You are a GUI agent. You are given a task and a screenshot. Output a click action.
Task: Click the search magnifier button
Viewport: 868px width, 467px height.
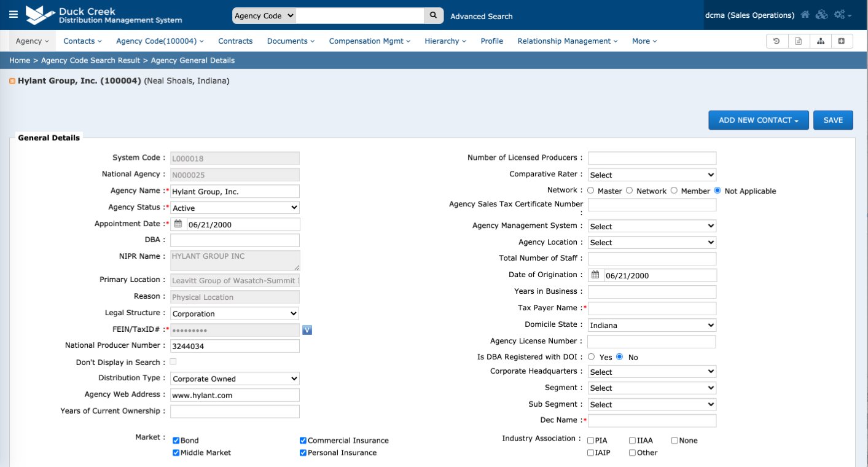[434, 15]
